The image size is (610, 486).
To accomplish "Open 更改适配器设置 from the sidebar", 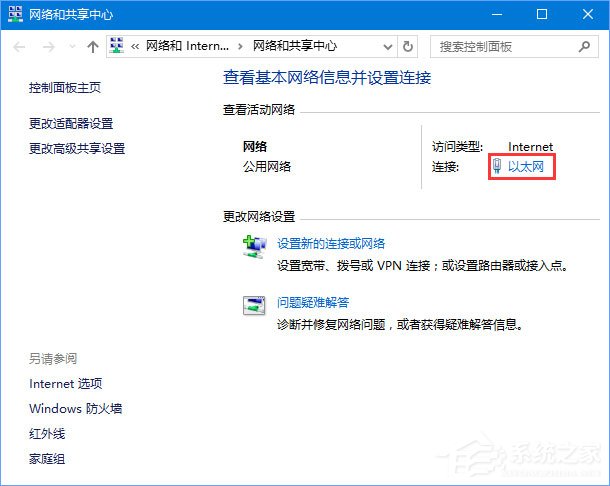I will click(71, 124).
